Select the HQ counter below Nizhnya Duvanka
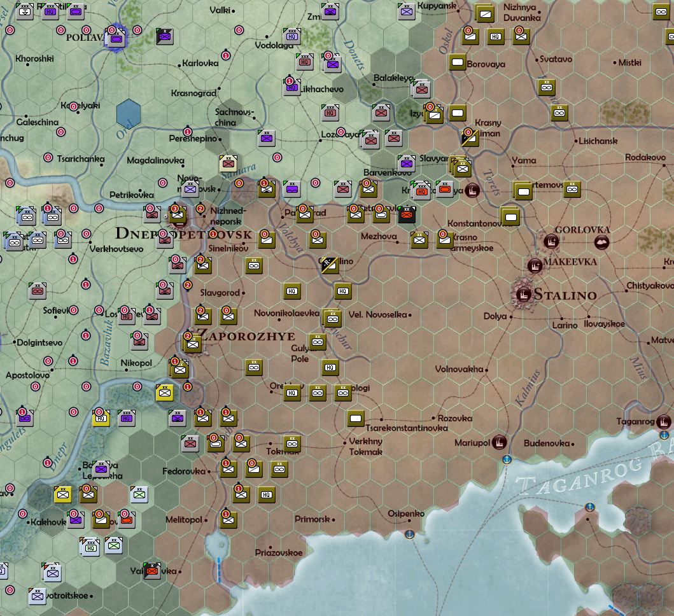Screen dimensions: 674x616 pyautogui.click(x=496, y=36)
